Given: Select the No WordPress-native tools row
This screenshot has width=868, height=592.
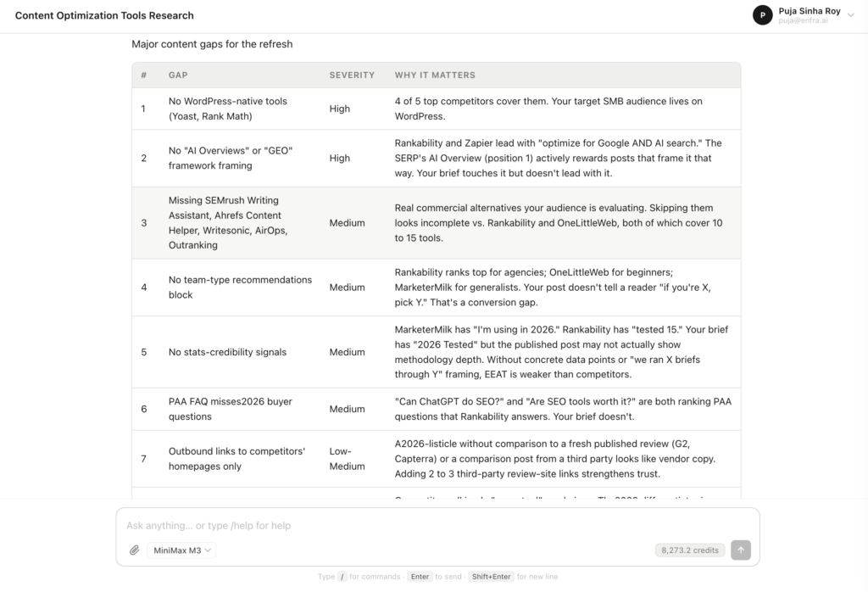Looking at the screenshot, I should [437, 109].
